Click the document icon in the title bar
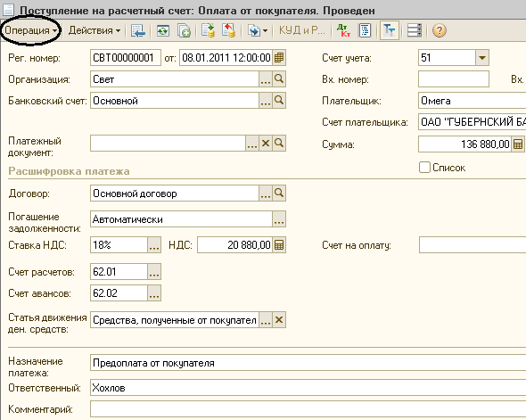 [x=8, y=10]
